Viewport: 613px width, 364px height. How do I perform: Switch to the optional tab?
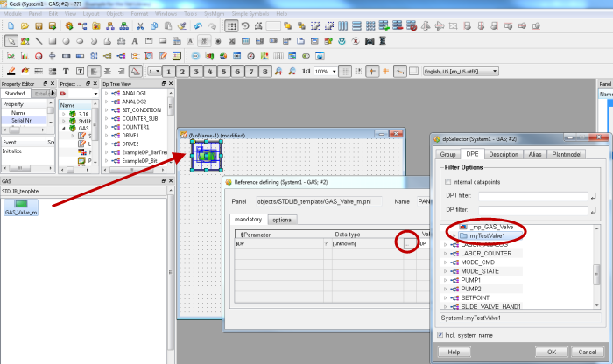click(281, 220)
